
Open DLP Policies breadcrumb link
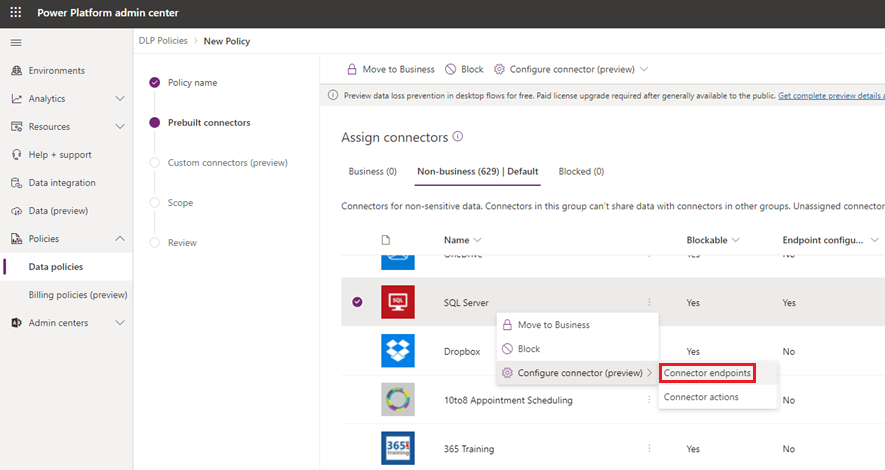tap(163, 41)
